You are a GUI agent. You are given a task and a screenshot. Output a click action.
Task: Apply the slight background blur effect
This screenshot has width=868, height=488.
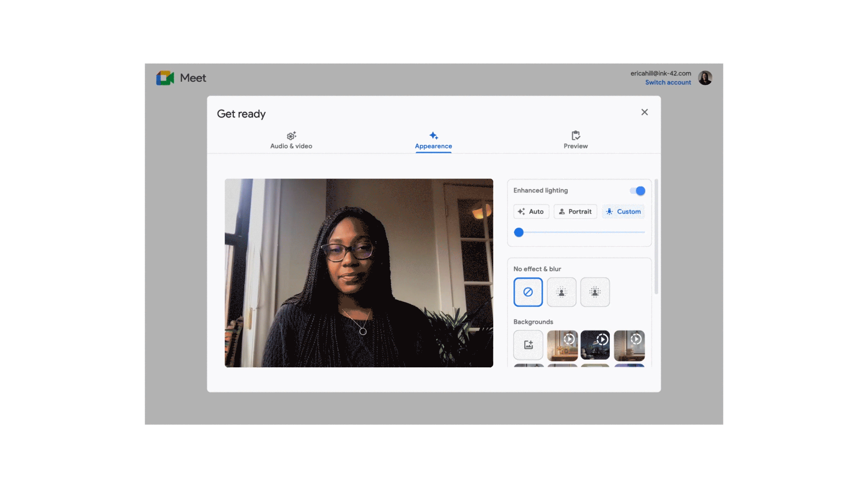point(561,292)
